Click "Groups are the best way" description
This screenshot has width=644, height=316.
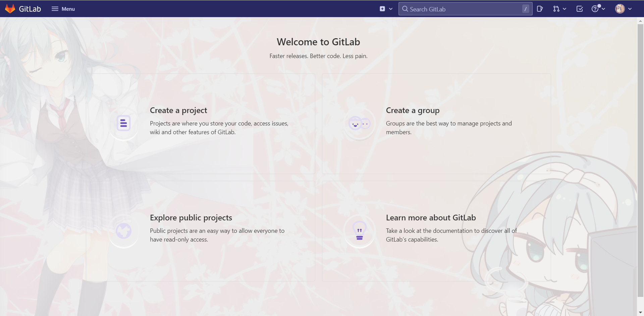[x=449, y=128]
